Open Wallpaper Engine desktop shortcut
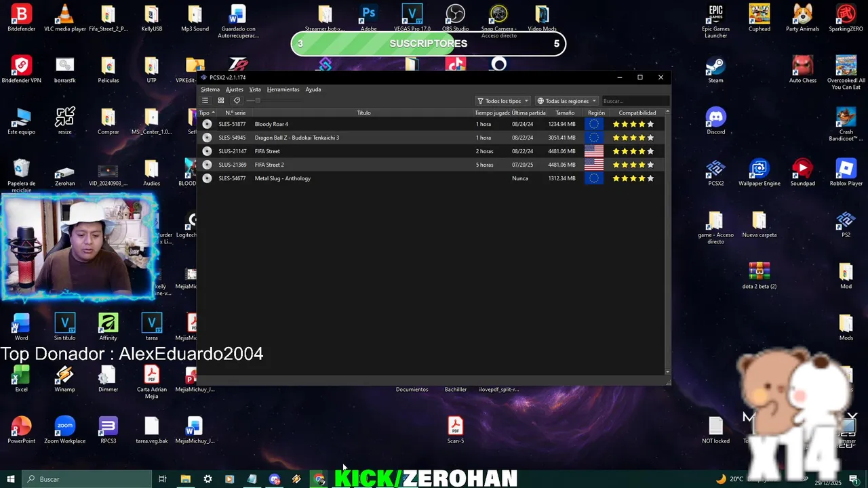 (x=759, y=173)
